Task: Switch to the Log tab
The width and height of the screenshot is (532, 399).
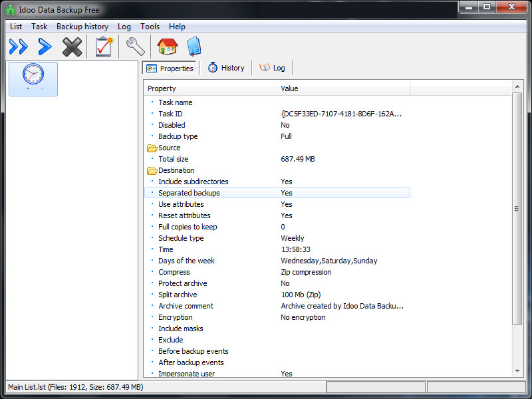Action: click(273, 68)
